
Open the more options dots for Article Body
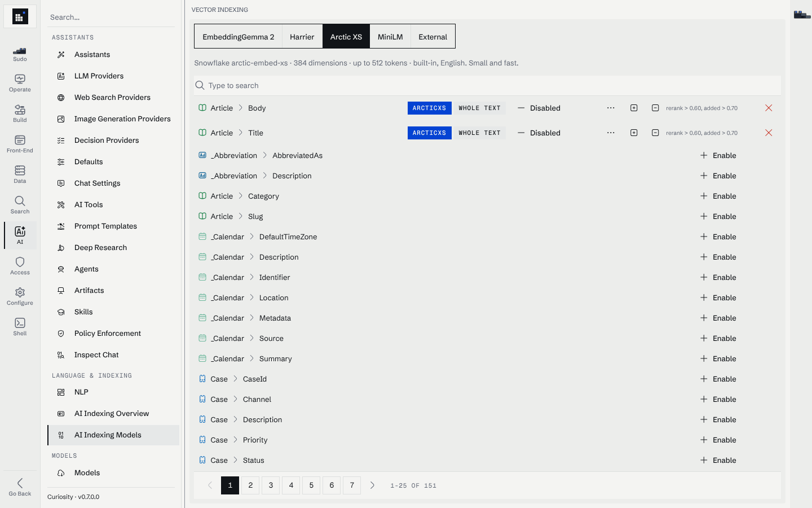(x=611, y=108)
